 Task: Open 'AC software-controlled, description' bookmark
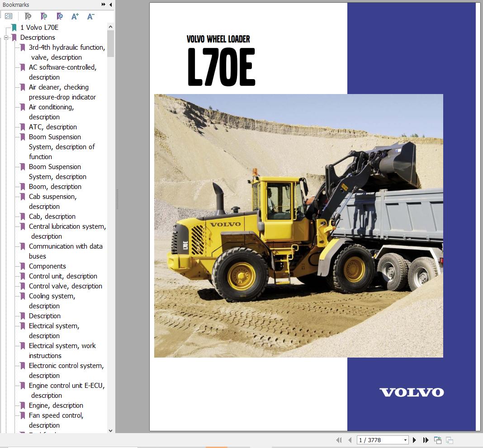(x=62, y=72)
